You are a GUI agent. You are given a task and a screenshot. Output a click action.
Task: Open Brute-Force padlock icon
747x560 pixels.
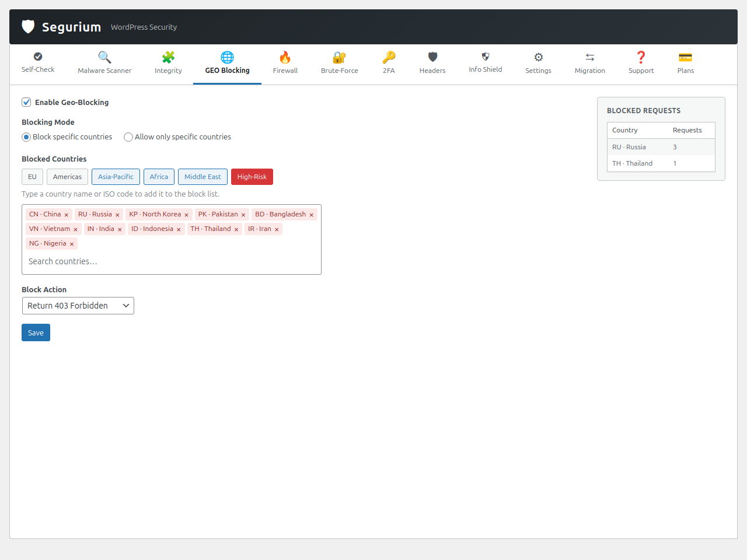tap(339, 57)
